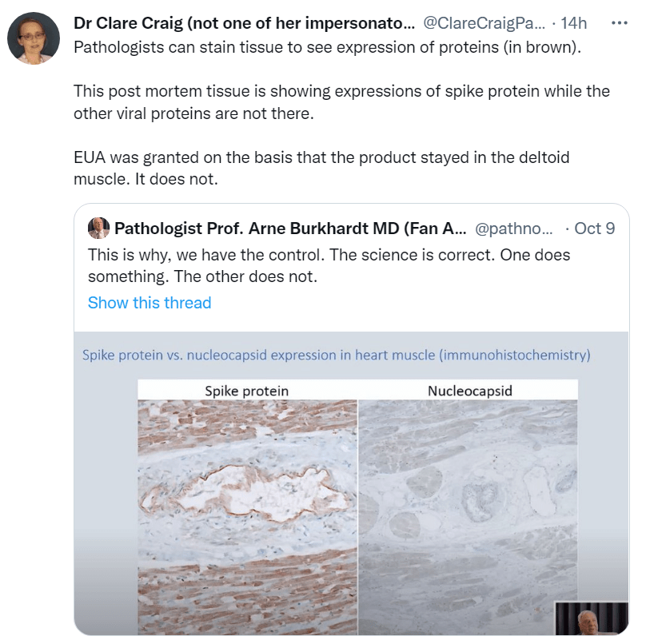Open the 14h timestamp link

(x=574, y=23)
